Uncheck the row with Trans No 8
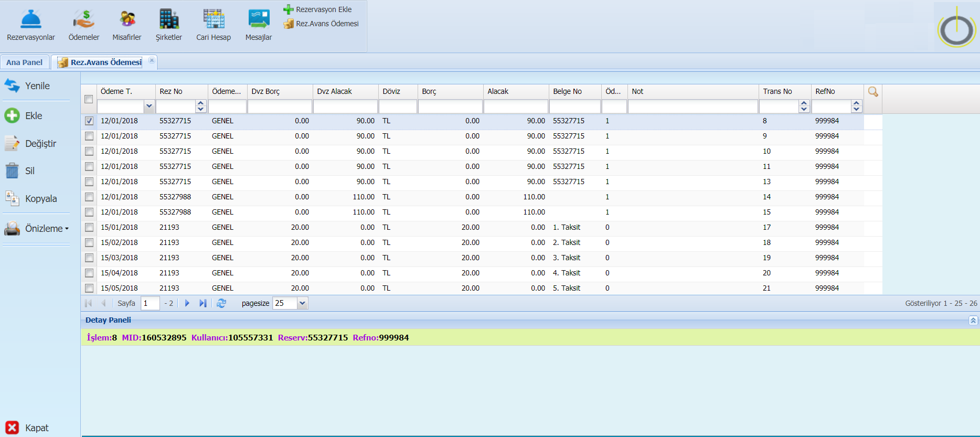The image size is (980, 437). coord(89,121)
